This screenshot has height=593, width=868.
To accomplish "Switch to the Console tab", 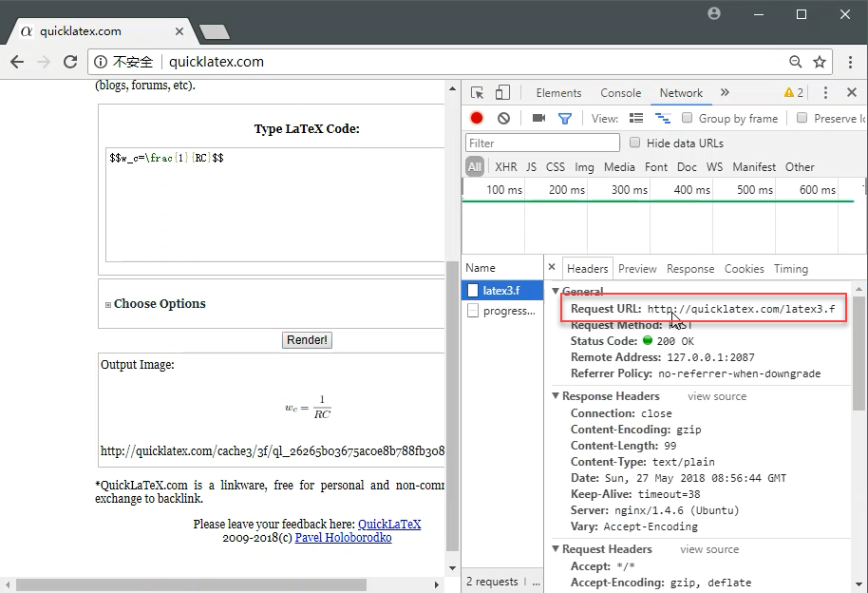I will click(x=620, y=93).
